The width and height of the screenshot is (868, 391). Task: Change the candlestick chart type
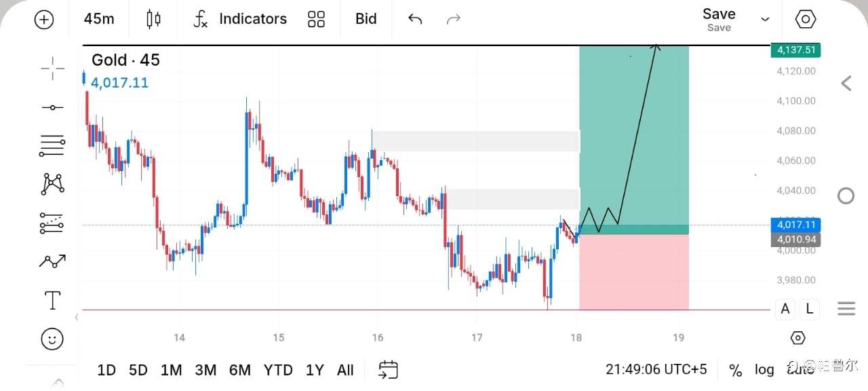point(154,19)
